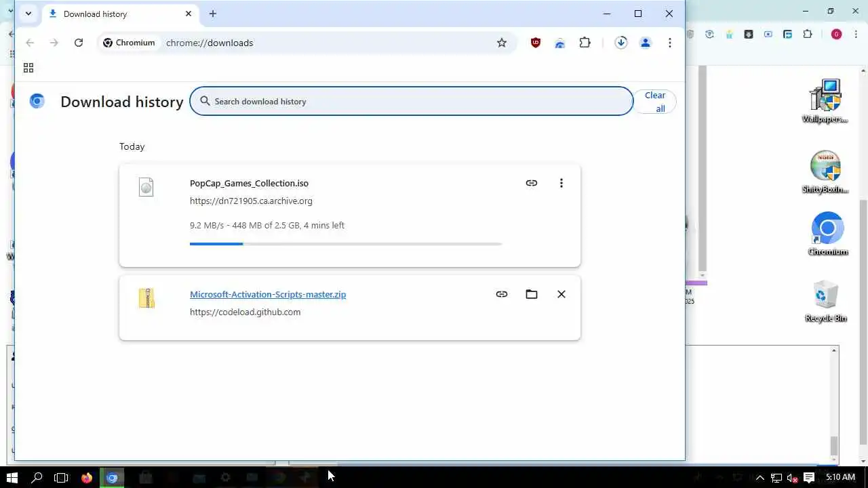
Task: Open a new tab with plus button
Action: tap(213, 14)
